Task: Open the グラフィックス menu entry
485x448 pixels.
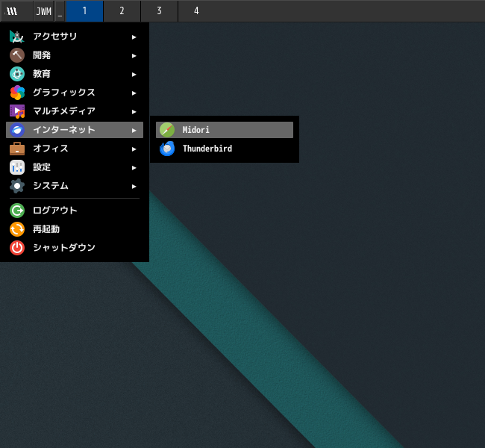Action: pyautogui.click(x=75, y=93)
